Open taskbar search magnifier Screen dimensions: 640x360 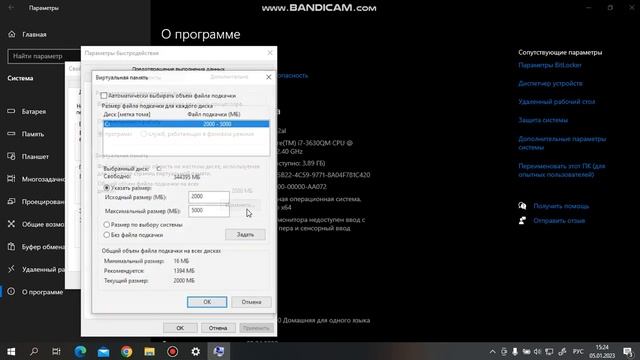(x=34, y=351)
